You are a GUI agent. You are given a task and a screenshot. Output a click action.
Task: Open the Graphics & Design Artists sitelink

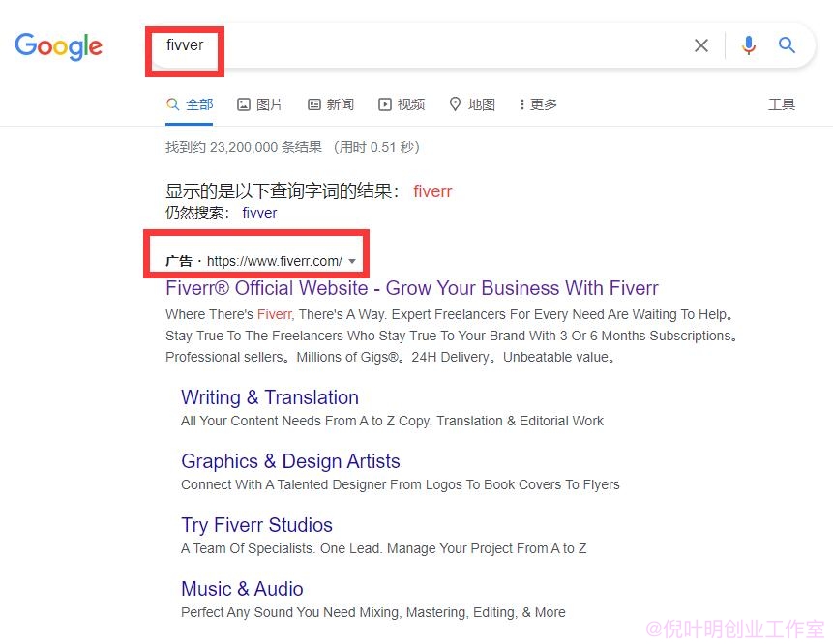[x=290, y=461]
